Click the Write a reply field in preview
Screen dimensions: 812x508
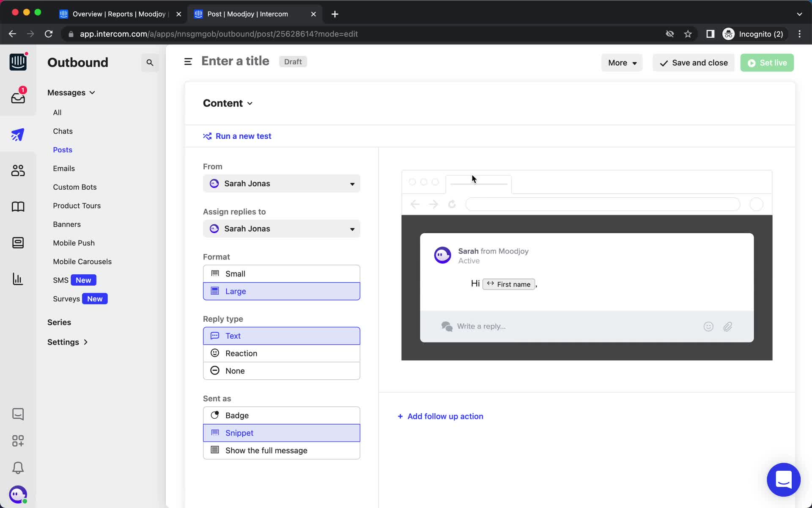481,326
